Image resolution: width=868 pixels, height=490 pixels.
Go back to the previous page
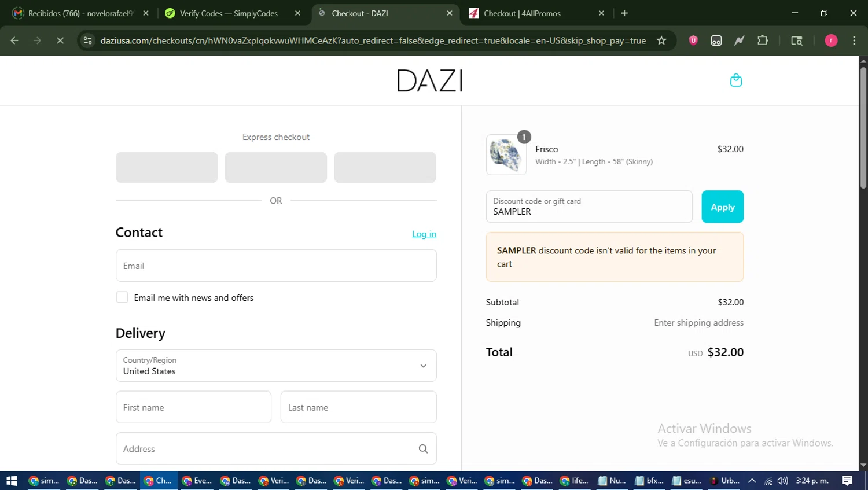14,40
